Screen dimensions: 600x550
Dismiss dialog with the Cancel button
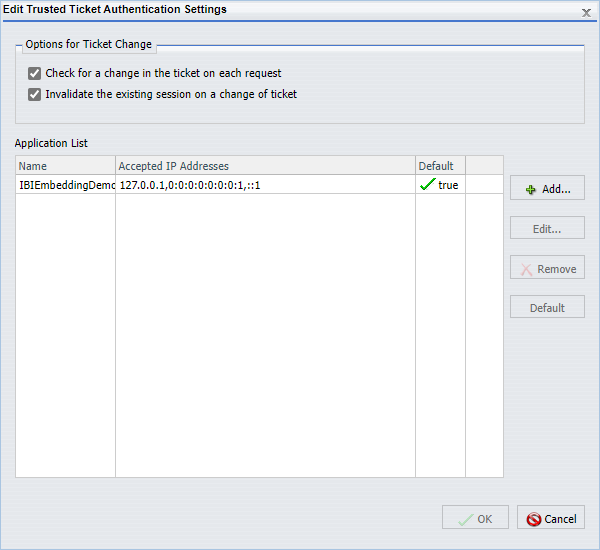pos(551,517)
